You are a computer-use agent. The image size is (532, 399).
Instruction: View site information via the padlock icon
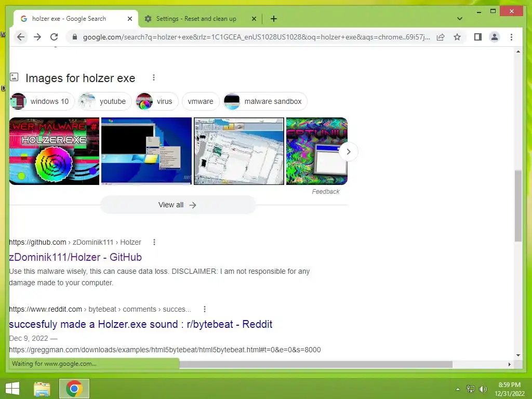click(75, 37)
